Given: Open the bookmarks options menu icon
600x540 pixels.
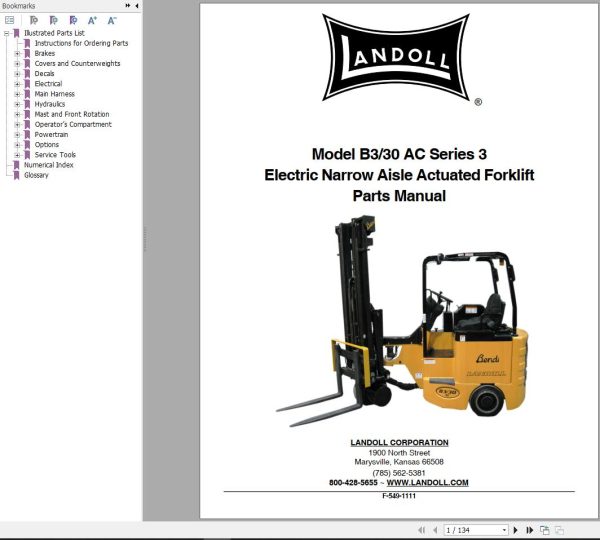Looking at the screenshot, I should [10, 20].
